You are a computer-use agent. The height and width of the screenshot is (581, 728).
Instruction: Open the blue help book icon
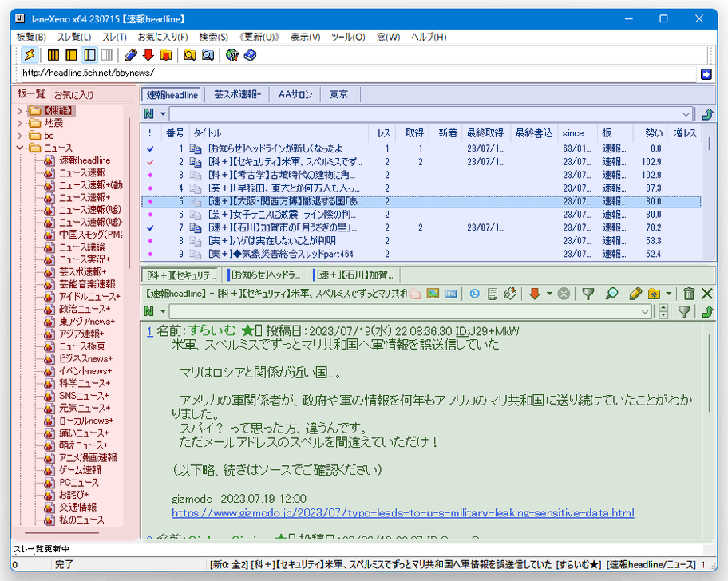coord(251,55)
